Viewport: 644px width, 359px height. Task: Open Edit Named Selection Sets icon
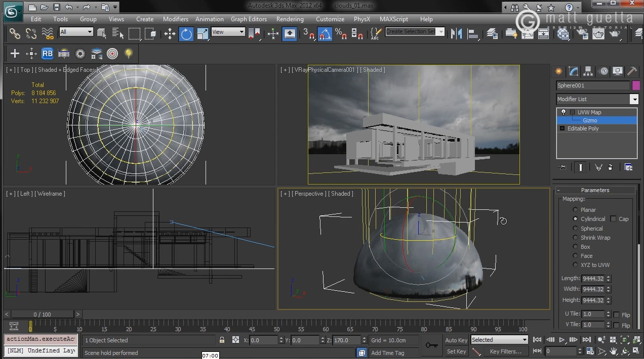(x=375, y=34)
